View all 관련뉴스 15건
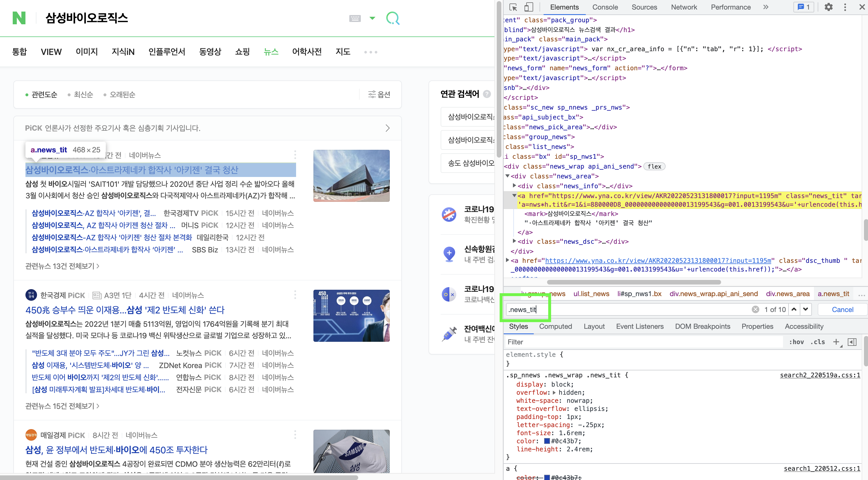 [x=62, y=406]
